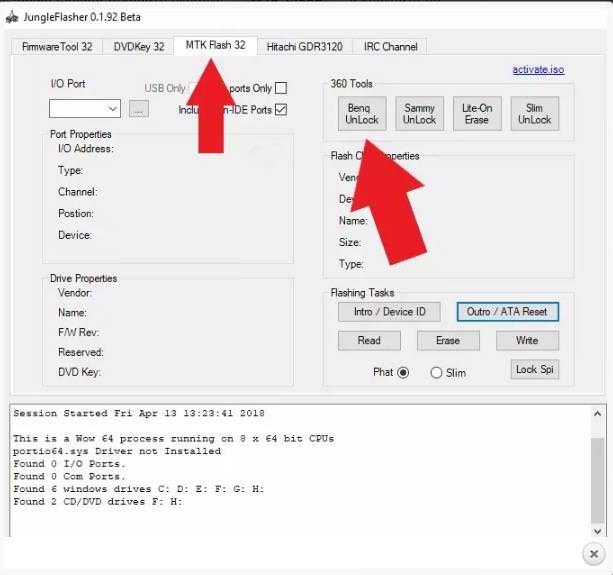613x575 pixels.
Task: Click the Write flashing task button
Action: [x=527, y=340]
